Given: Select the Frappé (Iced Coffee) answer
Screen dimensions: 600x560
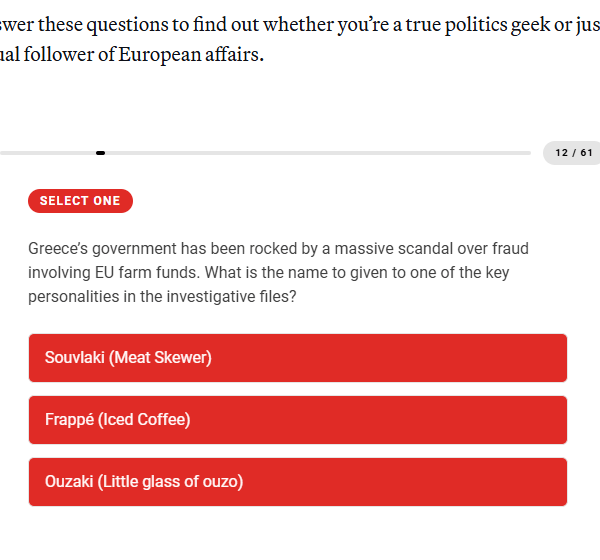Looking at the screenshot, I should coord(297,420).
